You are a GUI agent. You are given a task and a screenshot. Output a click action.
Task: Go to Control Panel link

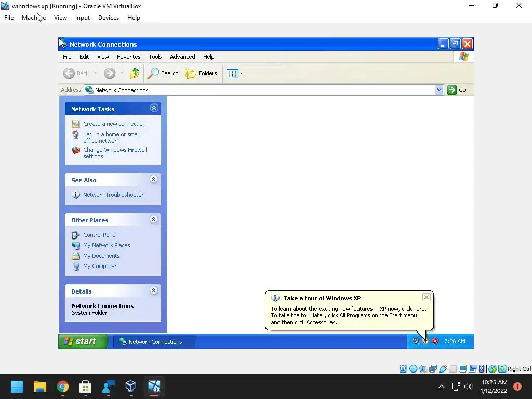[x=100, y=235]
